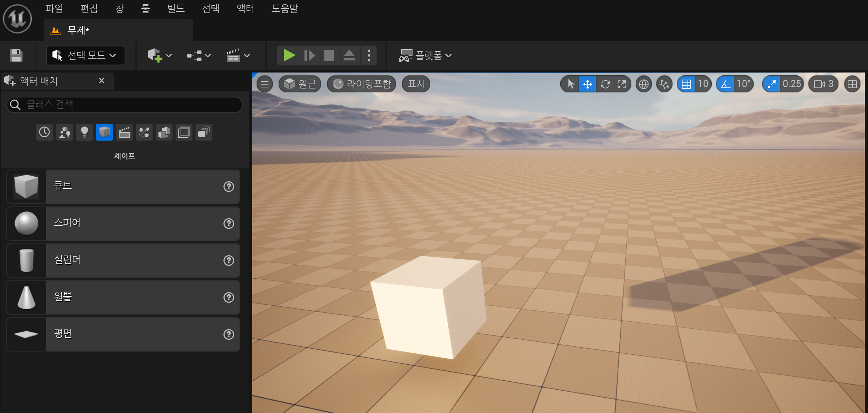Select the Visual Effects category icon
The image size is (868, 413).
(x=144, y=132)
